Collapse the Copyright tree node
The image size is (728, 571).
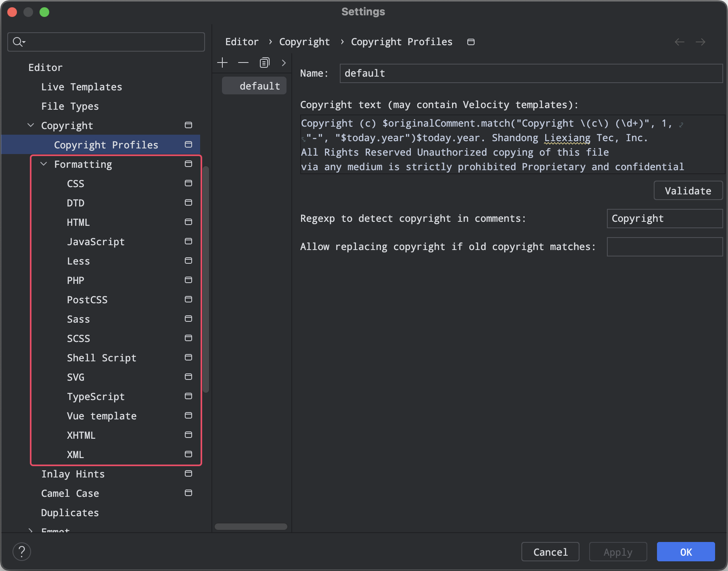31,125
